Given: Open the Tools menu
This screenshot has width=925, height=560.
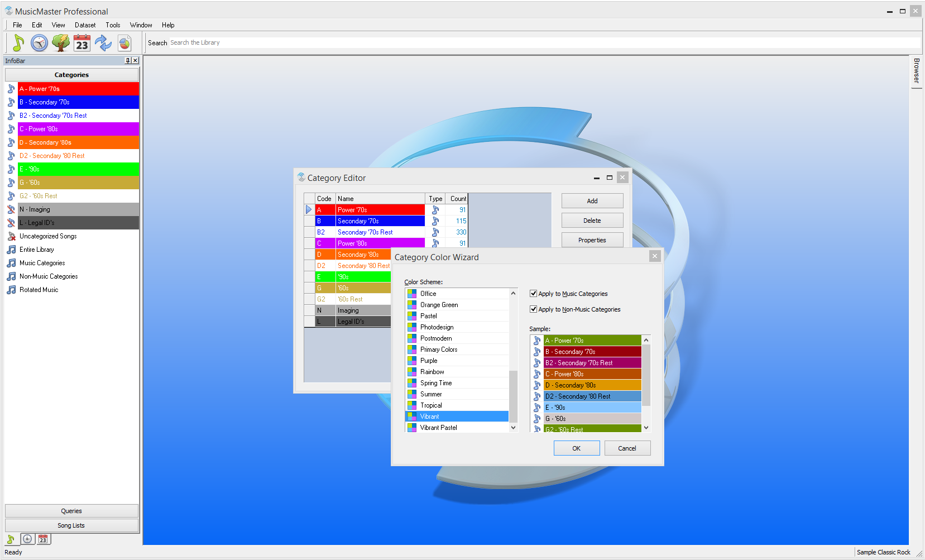Looking at the screenshot, I should click(113, 25).
